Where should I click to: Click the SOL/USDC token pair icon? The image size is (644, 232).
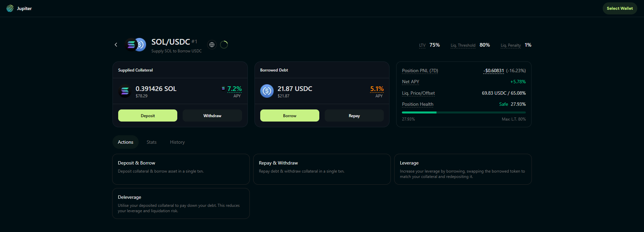coord(135,45)
